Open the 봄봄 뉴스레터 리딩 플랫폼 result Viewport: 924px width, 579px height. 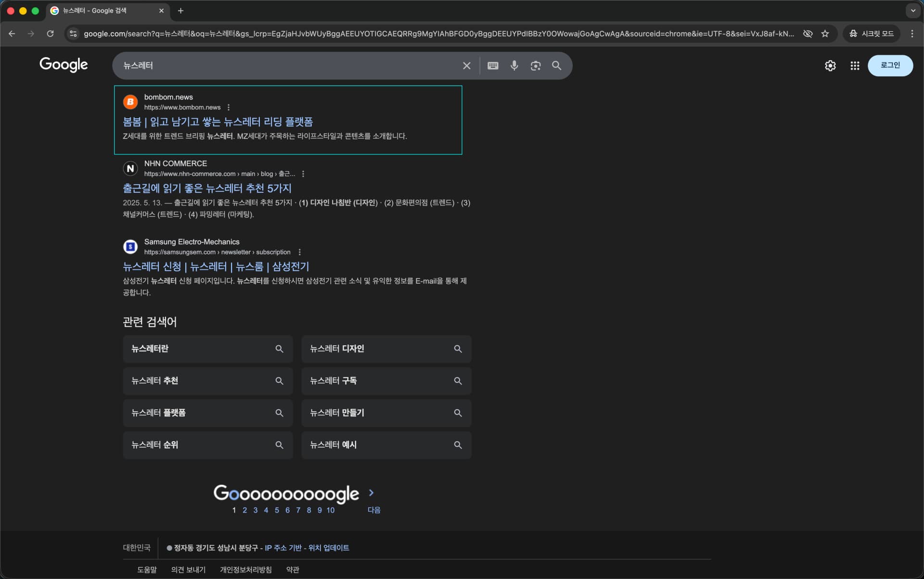[218, 122]
